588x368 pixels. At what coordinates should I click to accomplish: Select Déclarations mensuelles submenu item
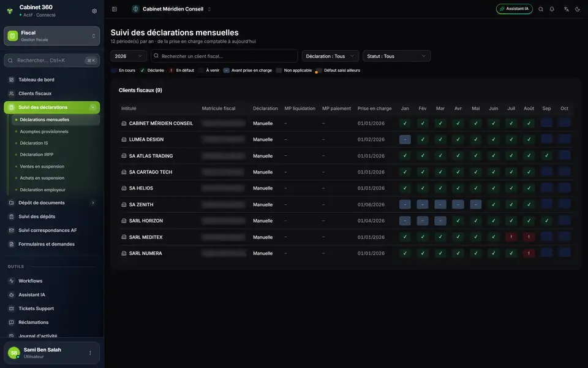click(56, 120)
